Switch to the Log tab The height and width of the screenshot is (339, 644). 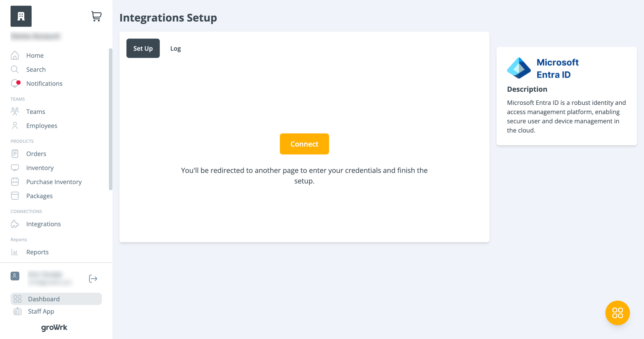[x=176, y=48]
